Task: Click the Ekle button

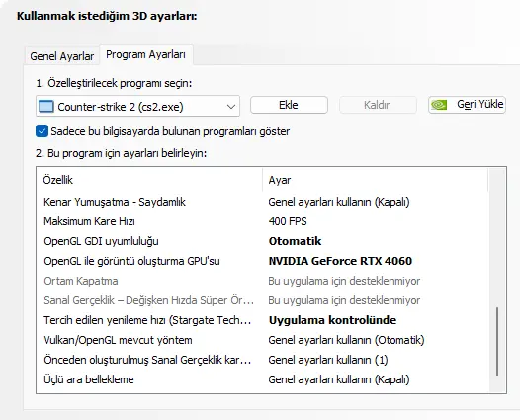Action: pos(289,105)
